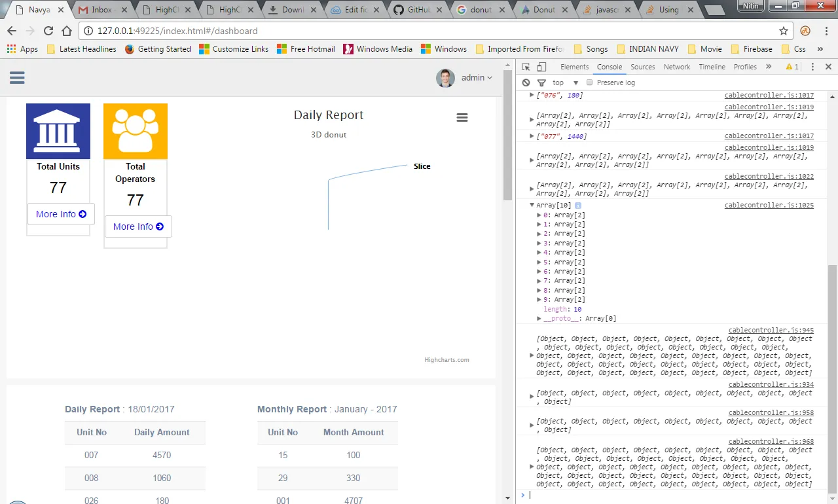Open the INDIAN NAVY bookmark folder
Screen dimensions: 838x504
click(x=647, y=49)
